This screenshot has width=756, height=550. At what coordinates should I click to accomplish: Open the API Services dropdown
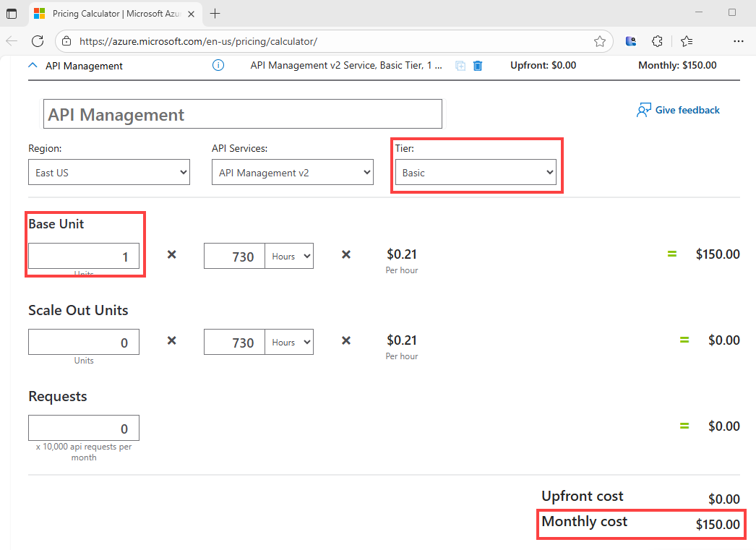coord(292,172)
